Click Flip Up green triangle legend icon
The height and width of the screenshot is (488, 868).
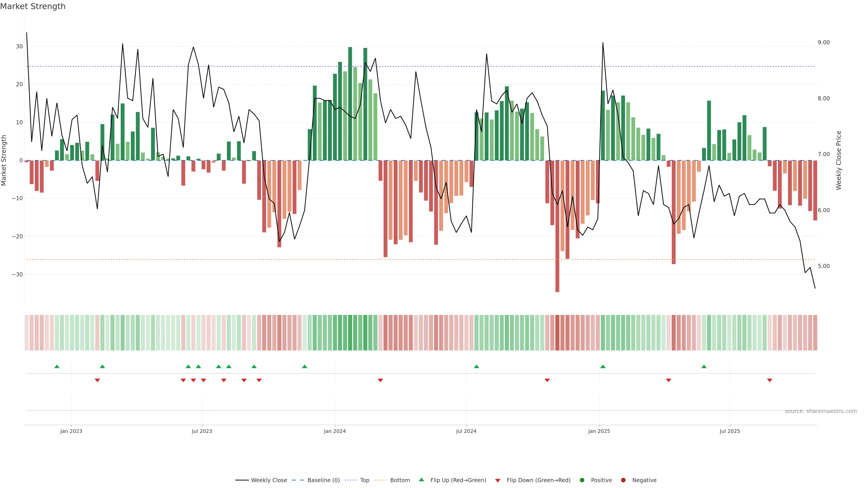[x=421, y=480]
